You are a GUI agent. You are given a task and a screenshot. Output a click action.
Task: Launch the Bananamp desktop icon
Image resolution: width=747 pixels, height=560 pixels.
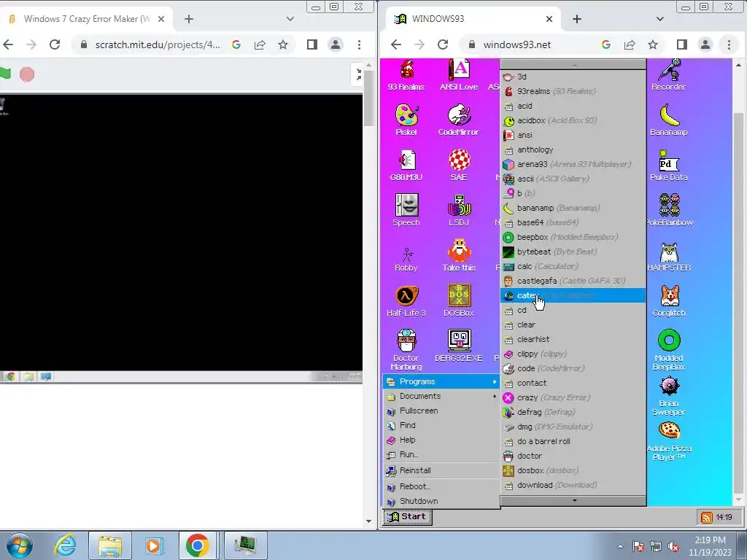click(x=668, y=120)
